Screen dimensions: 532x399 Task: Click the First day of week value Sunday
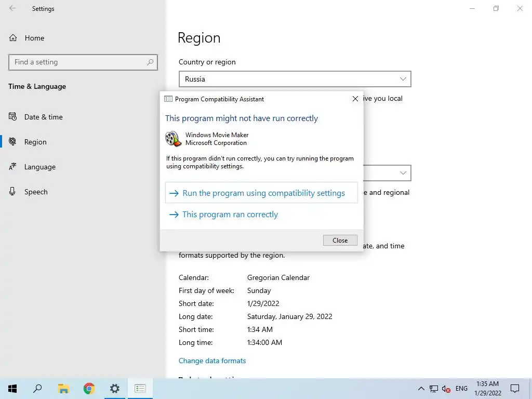click(259, 291)
